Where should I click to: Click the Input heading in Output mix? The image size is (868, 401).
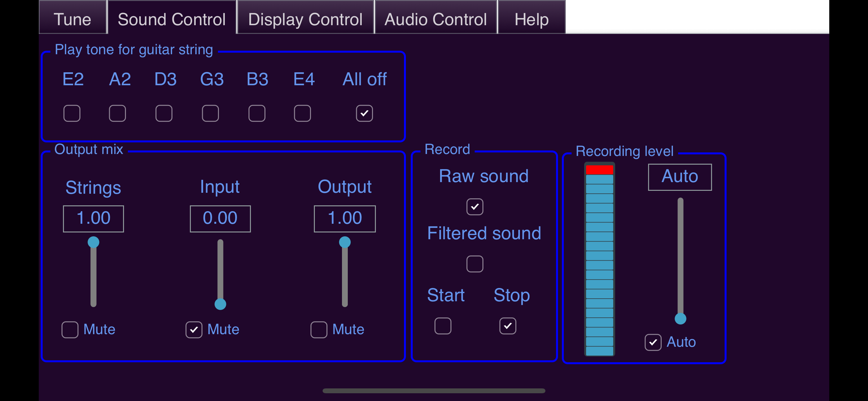point(219,187)
